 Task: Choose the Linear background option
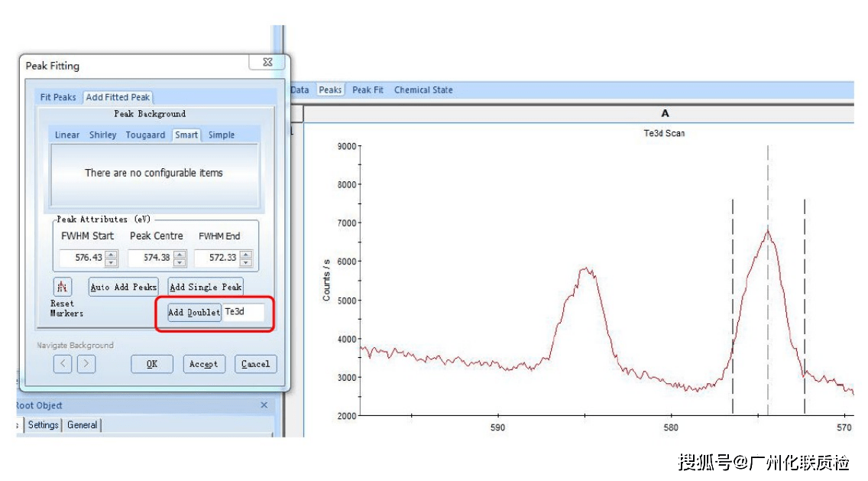67,135
